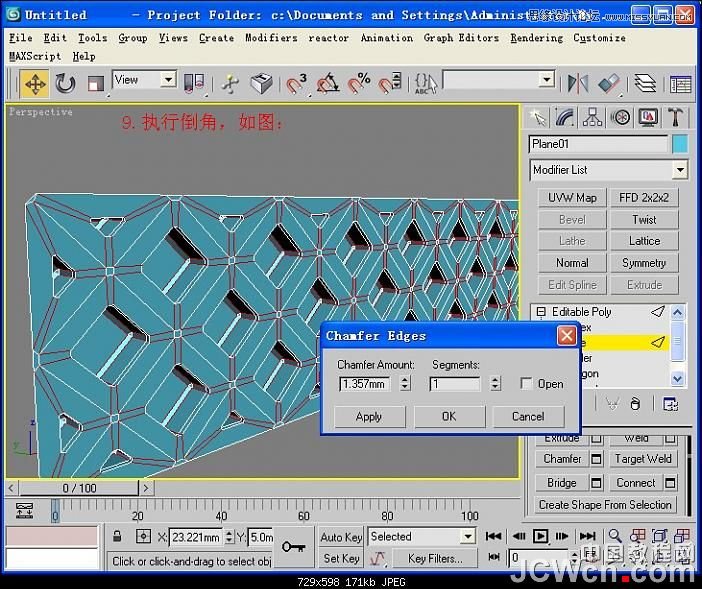Open the Modifiers menu

pos(271,38)
